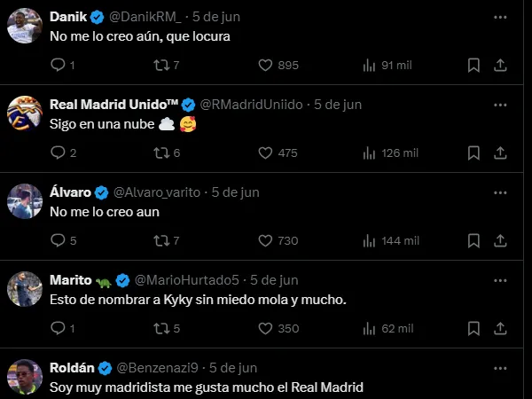View analytics for Real Madrid Unido tweet
The width and height of the screenshot is (532, 399).
click(x=371, y=153)
